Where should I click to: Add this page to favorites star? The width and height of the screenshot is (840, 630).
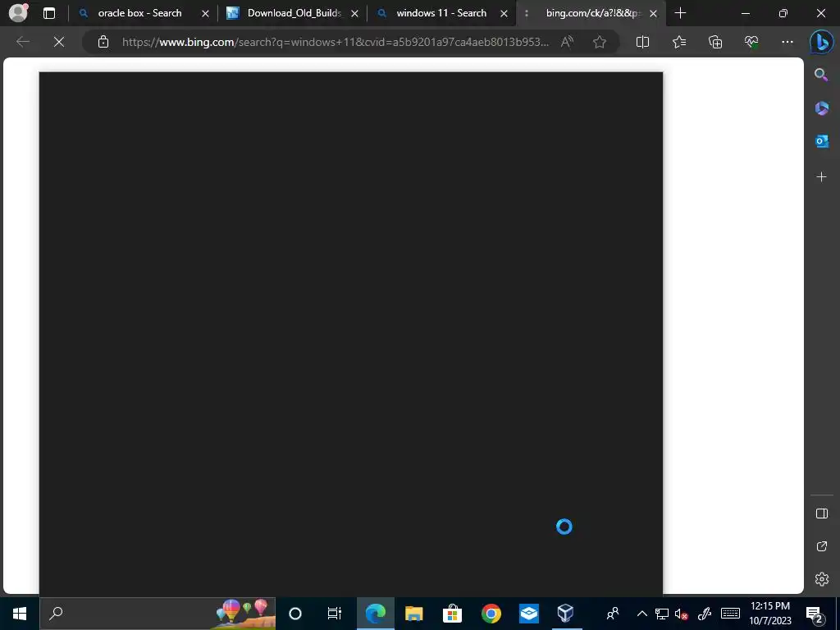[x=600, y=42]
